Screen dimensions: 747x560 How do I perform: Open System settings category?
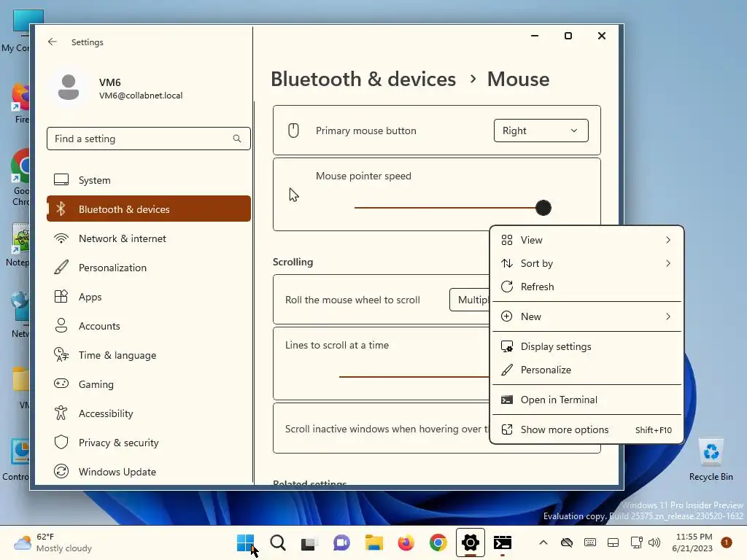point(149,180)
